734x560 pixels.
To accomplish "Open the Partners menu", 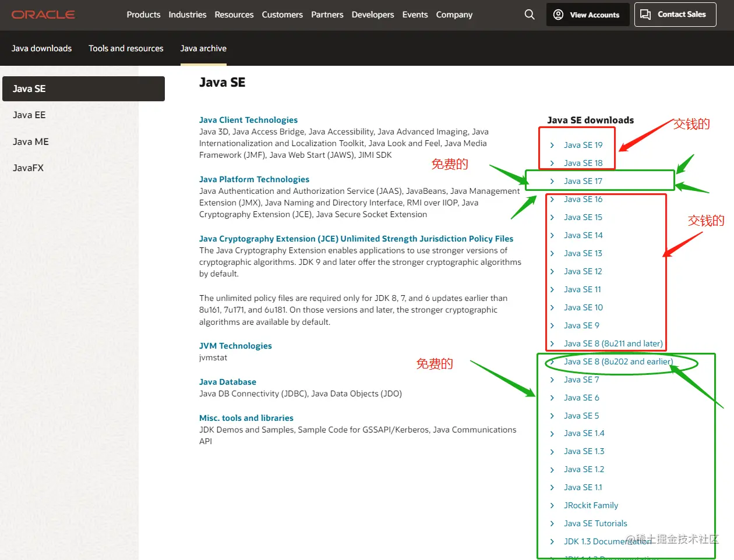I will click(x=327, y=15).
